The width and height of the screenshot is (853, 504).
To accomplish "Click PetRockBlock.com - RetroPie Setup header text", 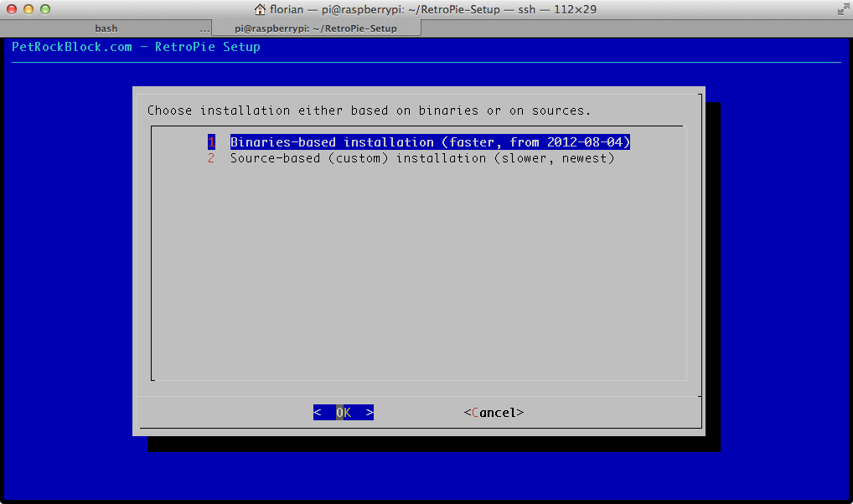I will (x=136, y=47).
